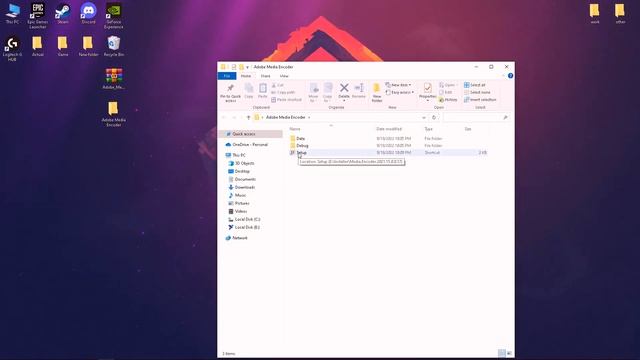This screenshot has width=640, height=360.
Task: Click the Rename button in ribbon
Action: 359,91
